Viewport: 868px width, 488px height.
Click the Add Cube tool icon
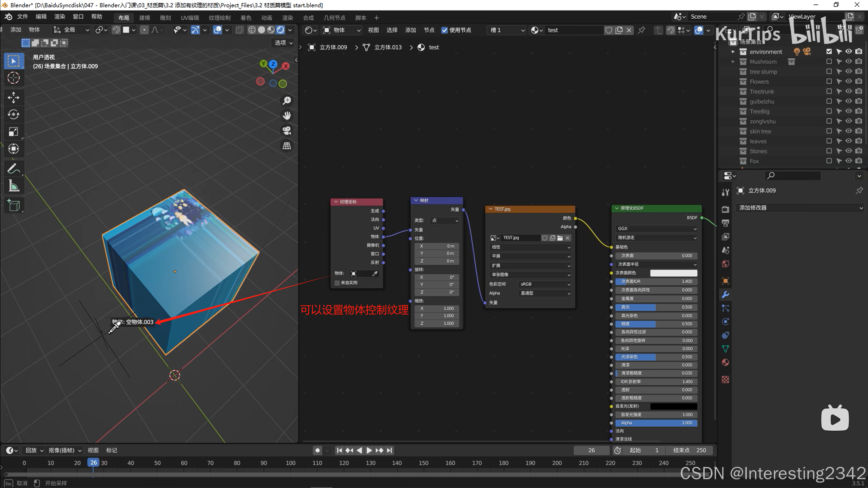coord(14,205)
